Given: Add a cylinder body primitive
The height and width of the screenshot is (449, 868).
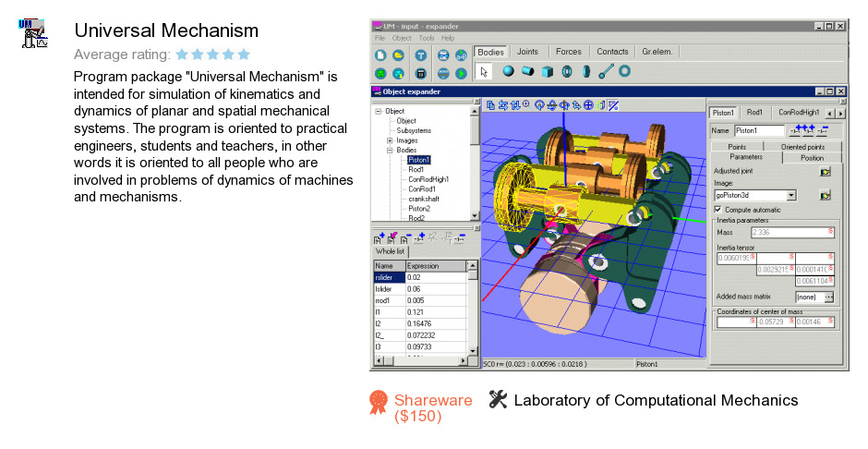Looking at the screenshot, I should (x=527, y=71).
